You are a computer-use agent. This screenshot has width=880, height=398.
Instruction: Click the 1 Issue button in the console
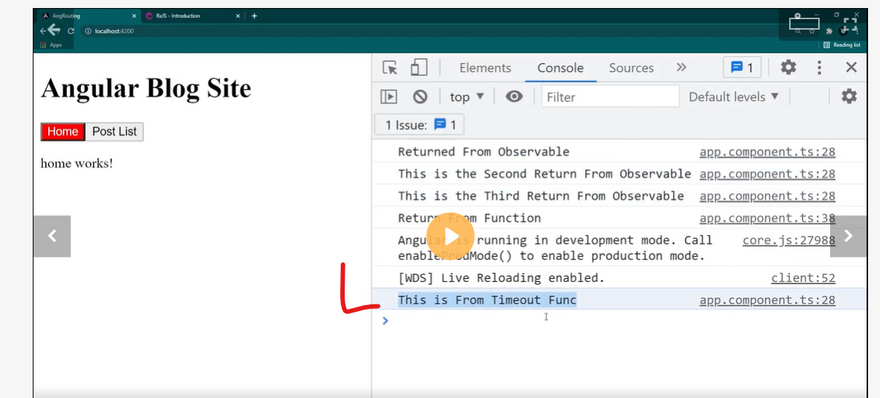click(x=419, y=125)
